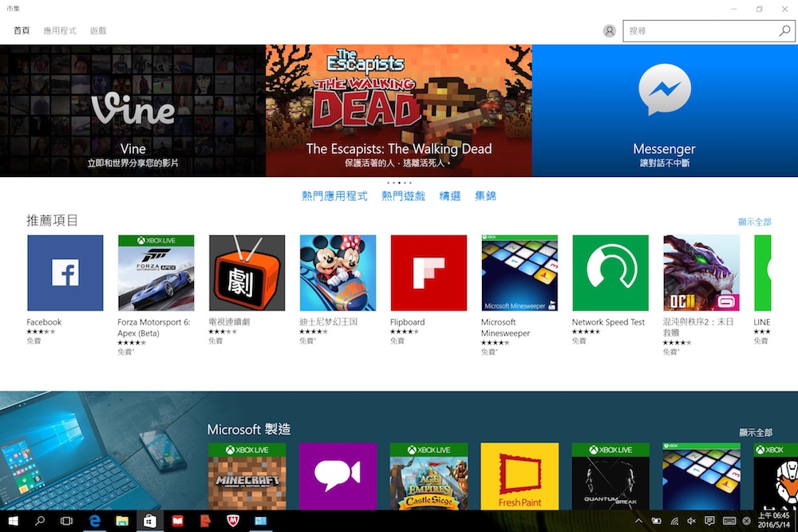Open the Network Speed Test app tile
Image resolution: width=798 pixels, height=532 pixels.
click(610, 273)
